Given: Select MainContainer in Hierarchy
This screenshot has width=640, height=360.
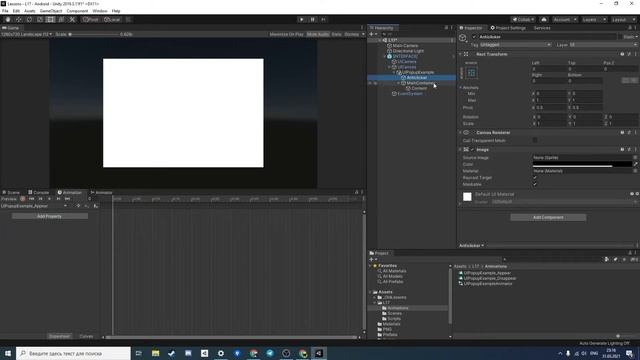Looking at the screenshot, I should click(420, 83).
